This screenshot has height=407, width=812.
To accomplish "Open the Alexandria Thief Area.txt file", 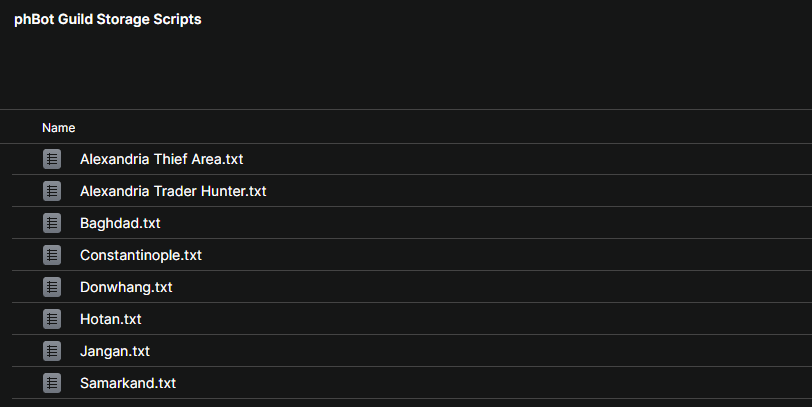I will (x=161, y=159).
